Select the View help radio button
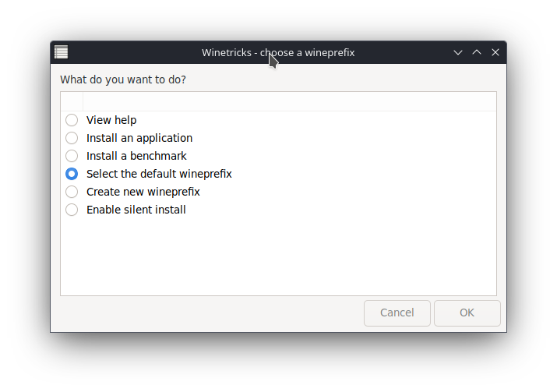Viewport: 557px width, 392px height. 72,120
